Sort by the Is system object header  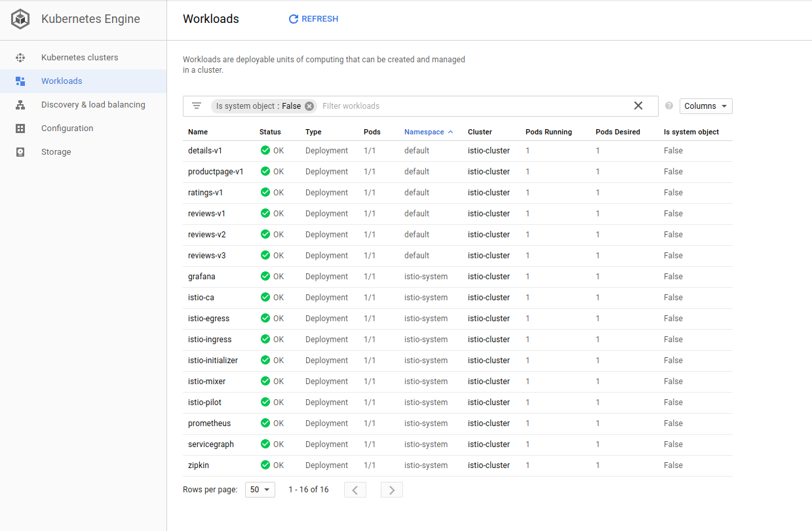coord(691,132)
